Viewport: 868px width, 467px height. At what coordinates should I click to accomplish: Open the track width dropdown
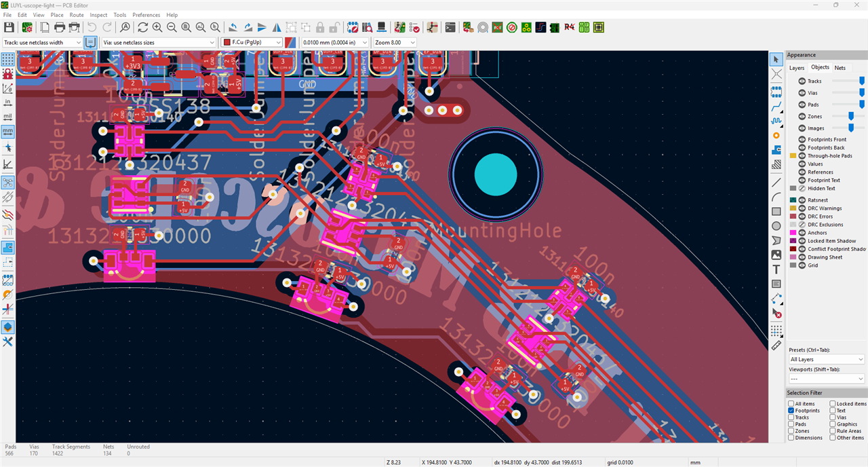point(42,42)
